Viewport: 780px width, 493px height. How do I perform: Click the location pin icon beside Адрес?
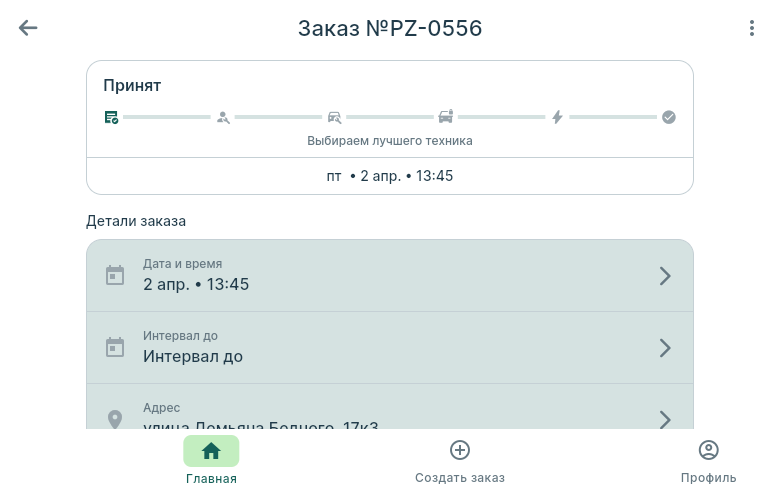tap(115, 419)
